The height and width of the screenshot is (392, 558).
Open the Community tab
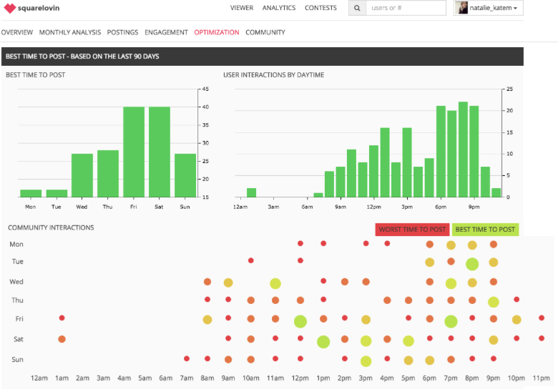tap(265, 32)
